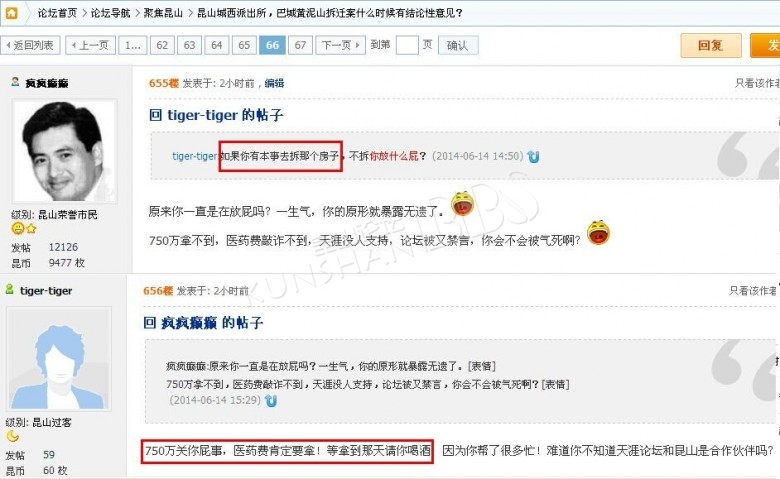Click the moon badge icon under 昆山过客

tap(12, 436)
